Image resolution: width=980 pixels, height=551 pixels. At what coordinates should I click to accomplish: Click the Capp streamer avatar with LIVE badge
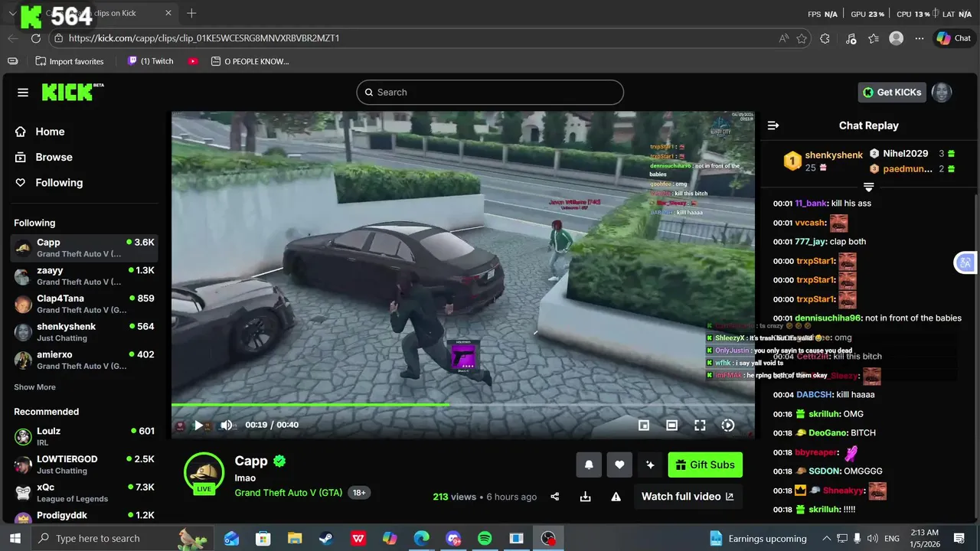(x=204, y=473)
